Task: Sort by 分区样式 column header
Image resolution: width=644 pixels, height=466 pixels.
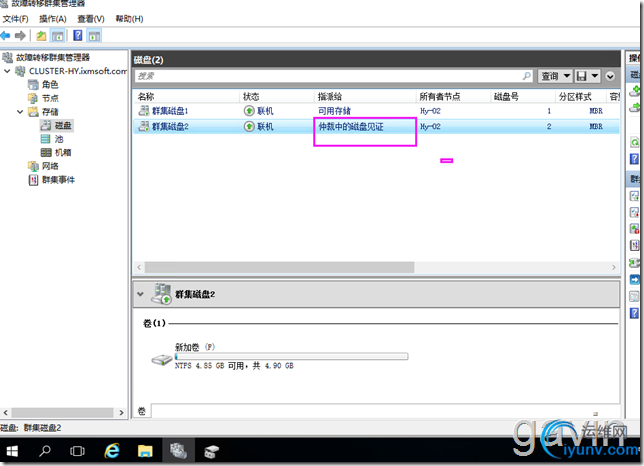Action: [x=575, y=97]
